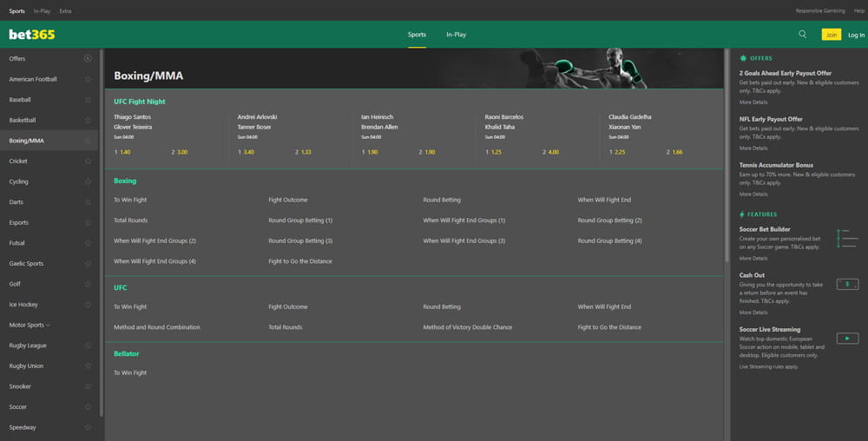This screenshot has width=868, height=441.
Task: Open Sports in the top dark bar
Action: (x=16, y=11)
